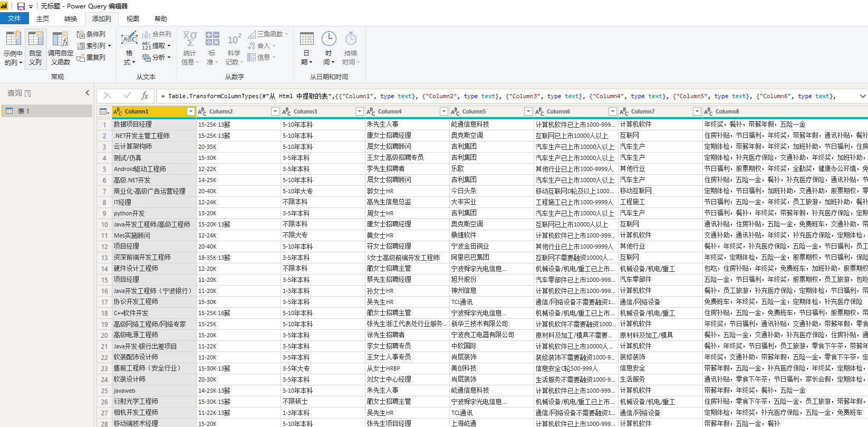Click the 舍入 rounding icon
Image resolution: width=868 pixels, height=427 pixels.
coord(252,46)
